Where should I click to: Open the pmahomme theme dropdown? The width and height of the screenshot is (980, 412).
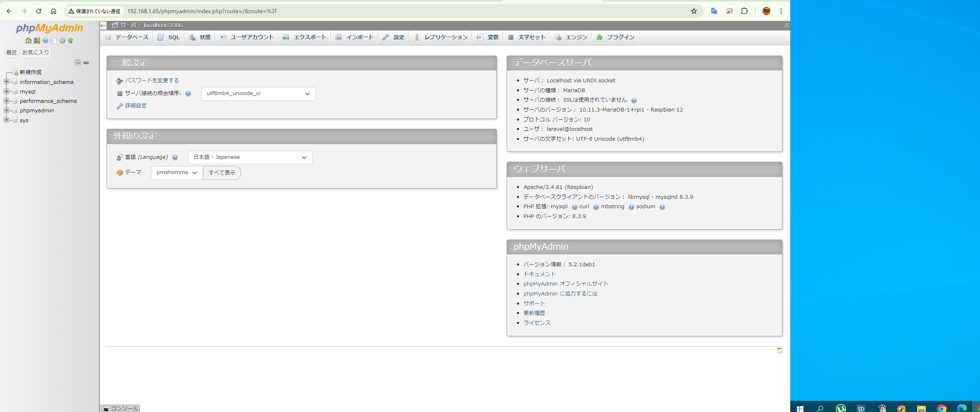[177, 172]
